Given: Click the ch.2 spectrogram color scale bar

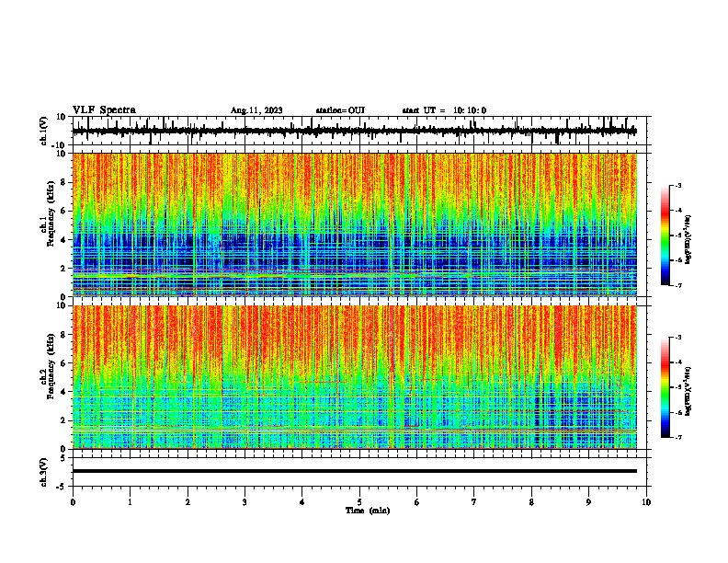Looking at the screenshot, I should coord(665,387).
